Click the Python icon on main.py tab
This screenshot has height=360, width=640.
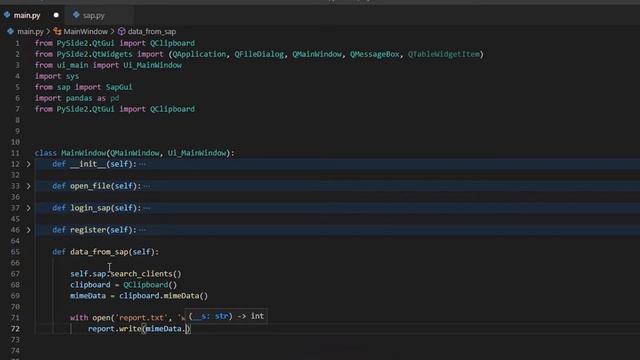[x=7, y=15]
